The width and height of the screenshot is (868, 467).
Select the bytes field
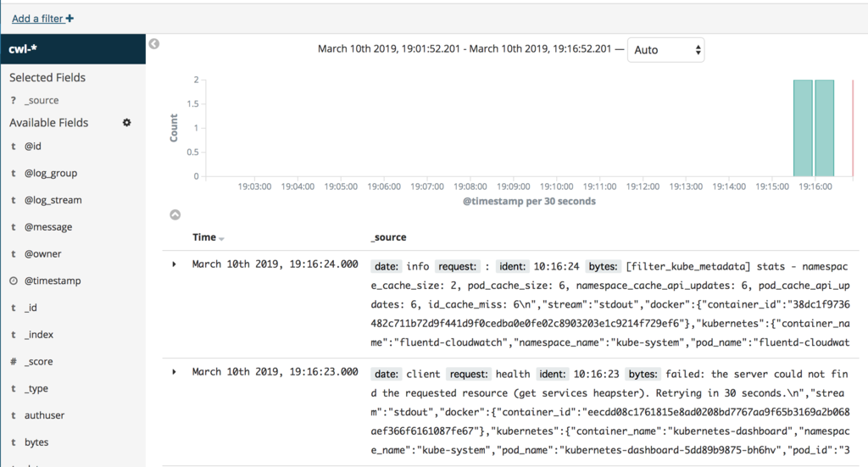pyautogui.click(x=36, y=442)
